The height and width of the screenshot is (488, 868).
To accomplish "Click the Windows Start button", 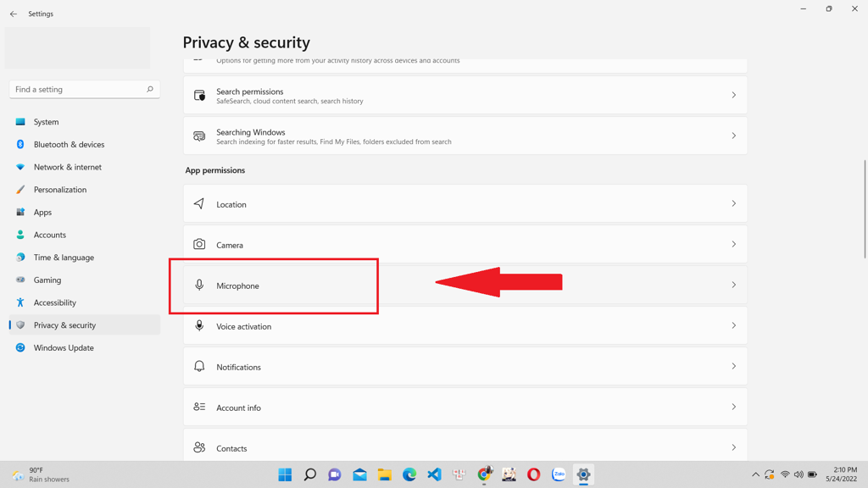I will [x=285, y=474].
